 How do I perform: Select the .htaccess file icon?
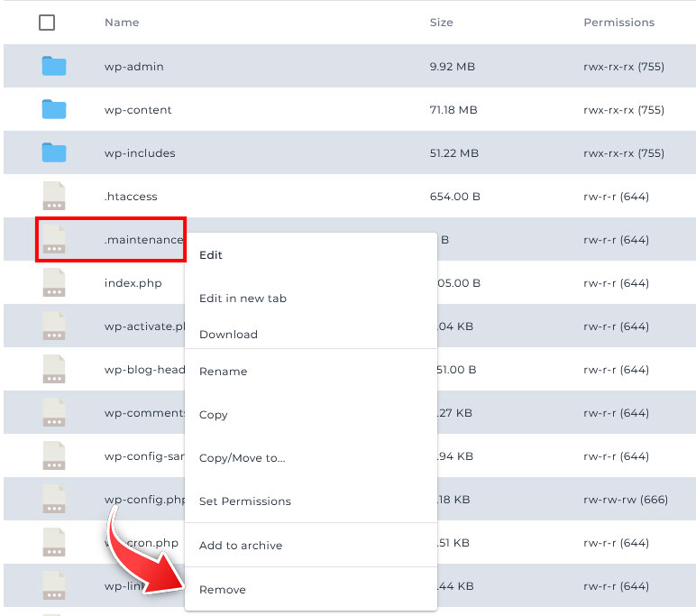click(54, 196)
